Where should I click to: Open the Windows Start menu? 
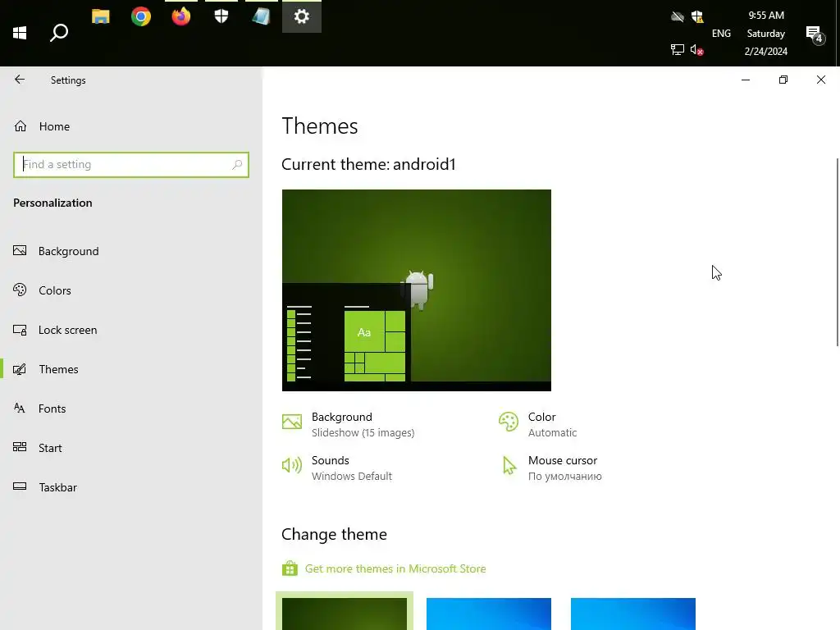[20, 33]
